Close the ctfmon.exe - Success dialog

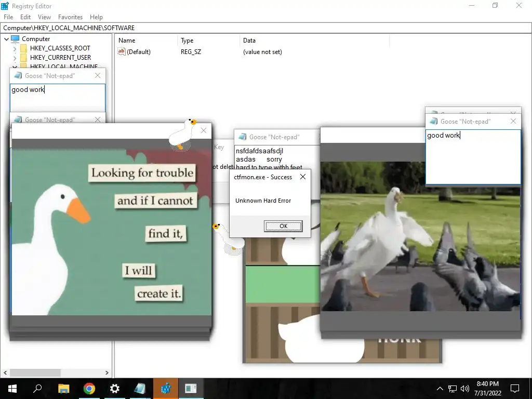click(x=303, y=177)
